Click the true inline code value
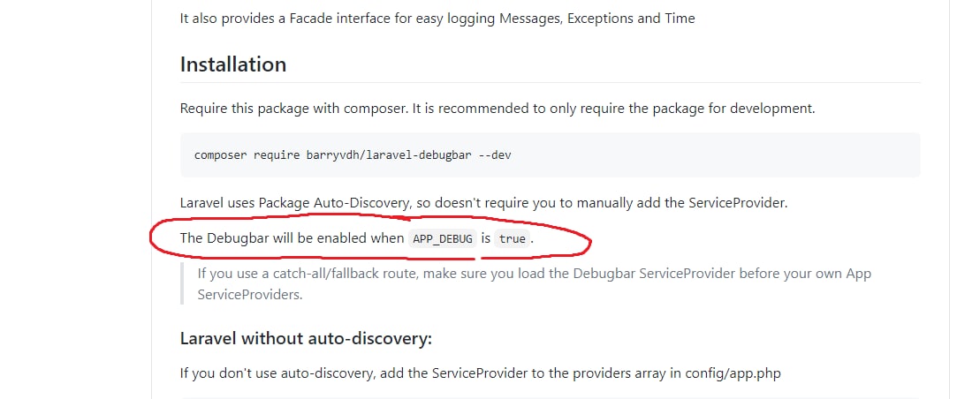The image size is (980, 399). pos(512,239)
